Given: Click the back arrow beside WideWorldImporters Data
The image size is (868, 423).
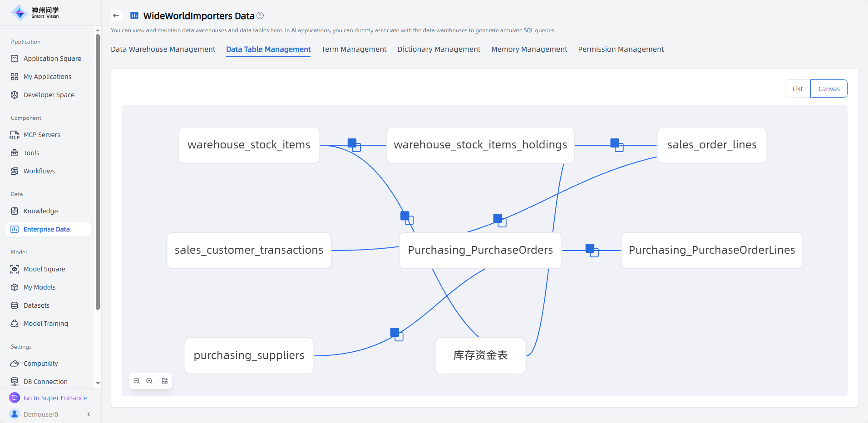Looking at the screenshot, I should pos(116,15).
